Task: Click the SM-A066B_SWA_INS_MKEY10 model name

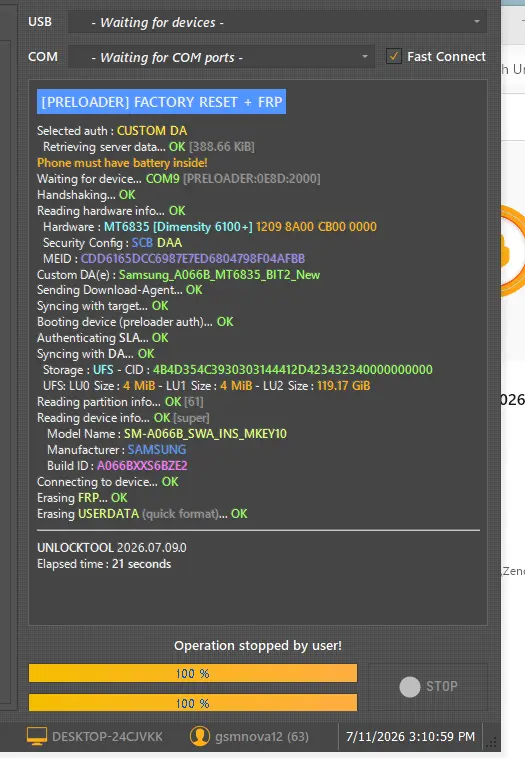Action: point(206,434)
